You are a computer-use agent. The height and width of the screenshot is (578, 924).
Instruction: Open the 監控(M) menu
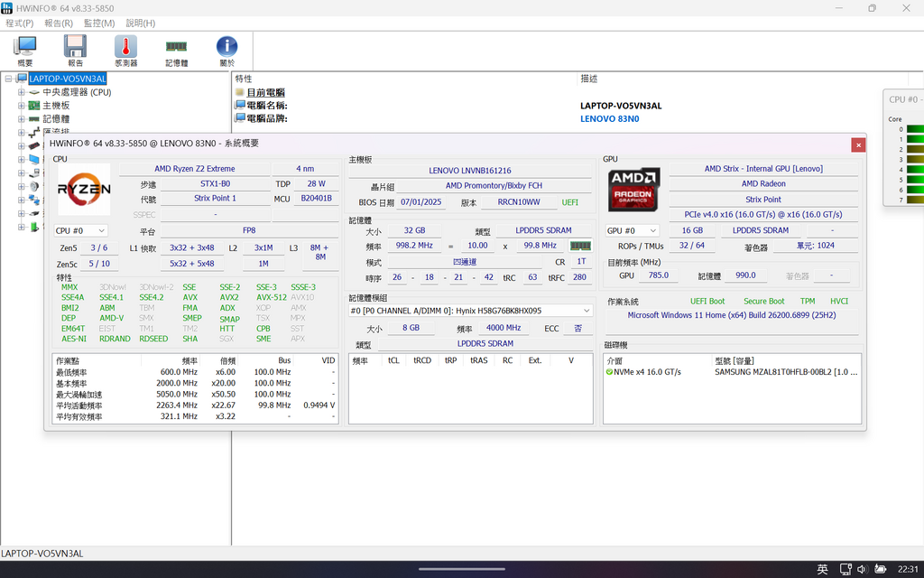98,23
